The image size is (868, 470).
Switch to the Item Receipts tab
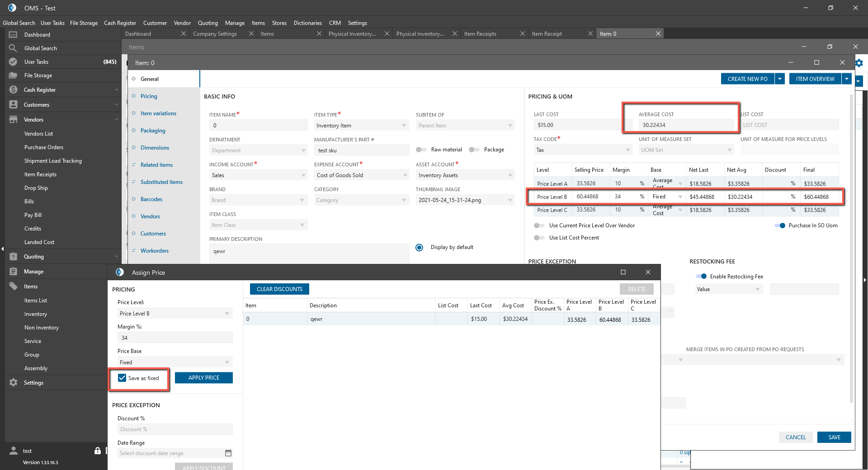click(x=480, y=34)
